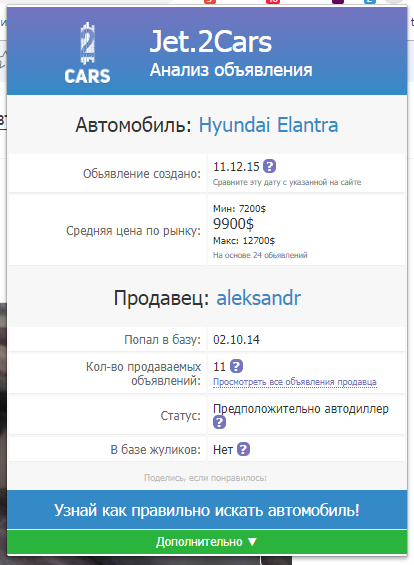Viewport: 414px width, 565px height.
Task: Click the Поделись, если понравилось text
Action: pyautogui.click(x=205, y=478)
